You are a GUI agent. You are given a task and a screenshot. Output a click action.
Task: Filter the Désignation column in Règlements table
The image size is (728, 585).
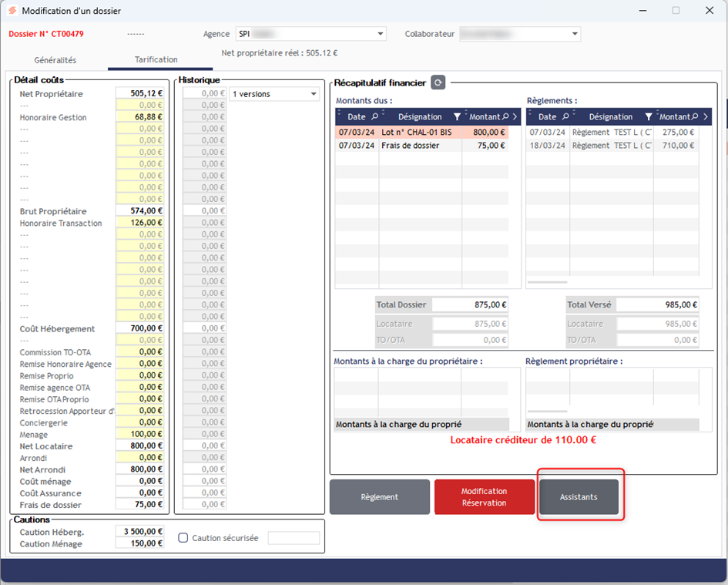click(648, 116)
